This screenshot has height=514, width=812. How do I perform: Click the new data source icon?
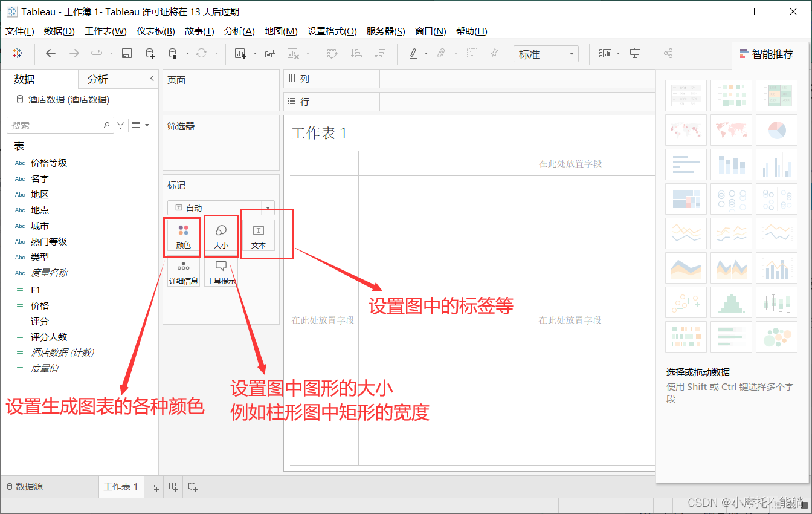150,53
